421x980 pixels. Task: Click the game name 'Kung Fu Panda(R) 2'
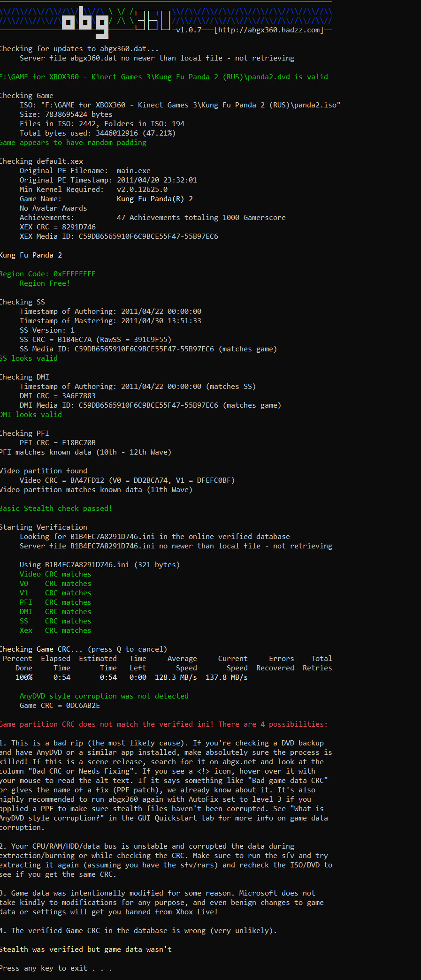[155, 199]
